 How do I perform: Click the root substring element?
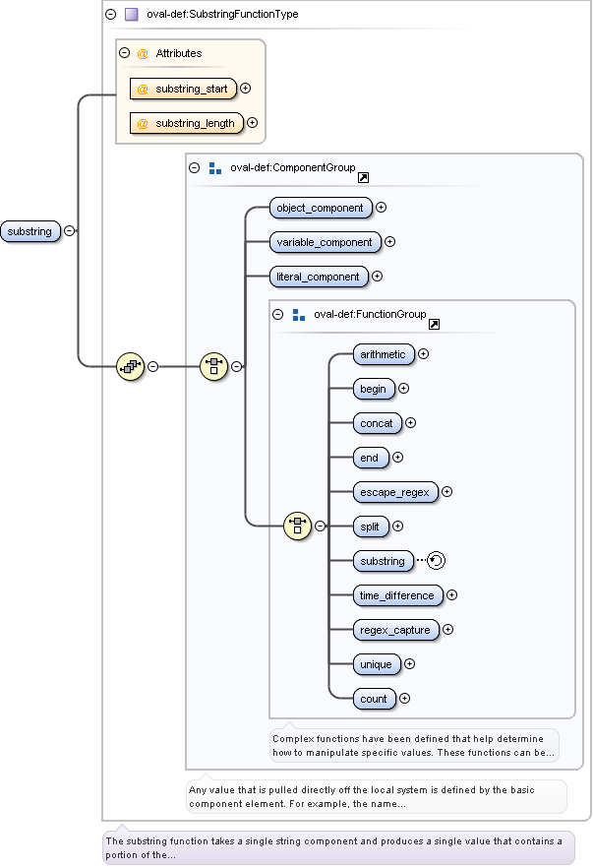point(30,231)
